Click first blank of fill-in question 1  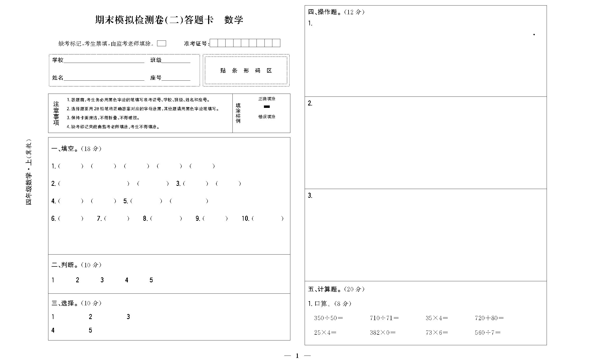tap(71, 166)
